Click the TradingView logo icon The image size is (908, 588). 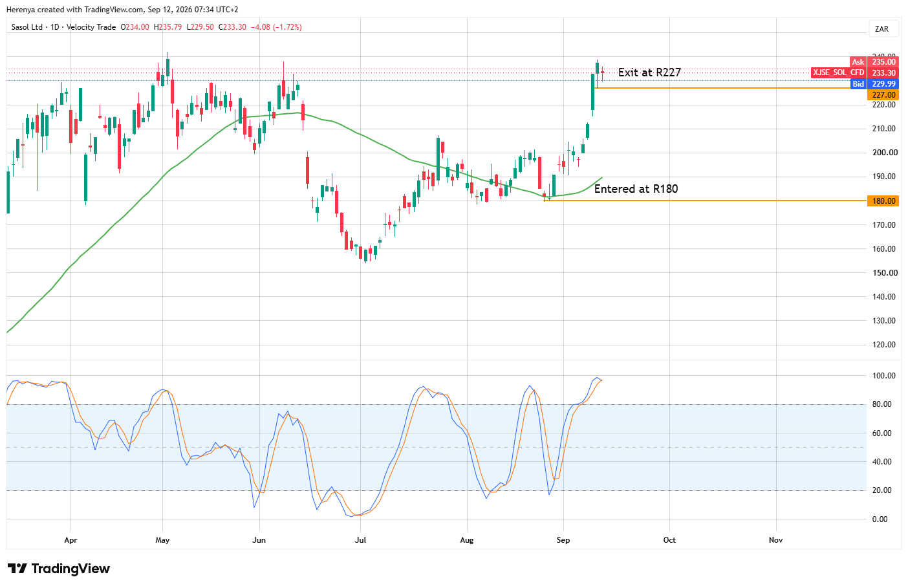click(17, 569)
